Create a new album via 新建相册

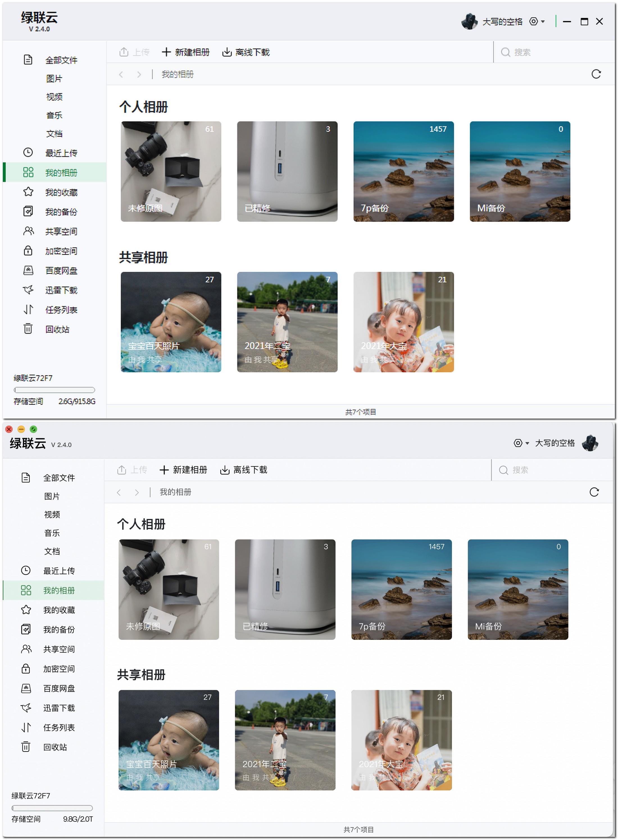coord(186,52)
